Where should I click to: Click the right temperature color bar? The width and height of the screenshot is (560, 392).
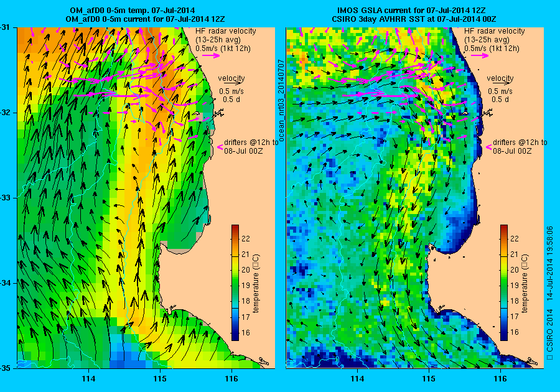coord(504,282)
